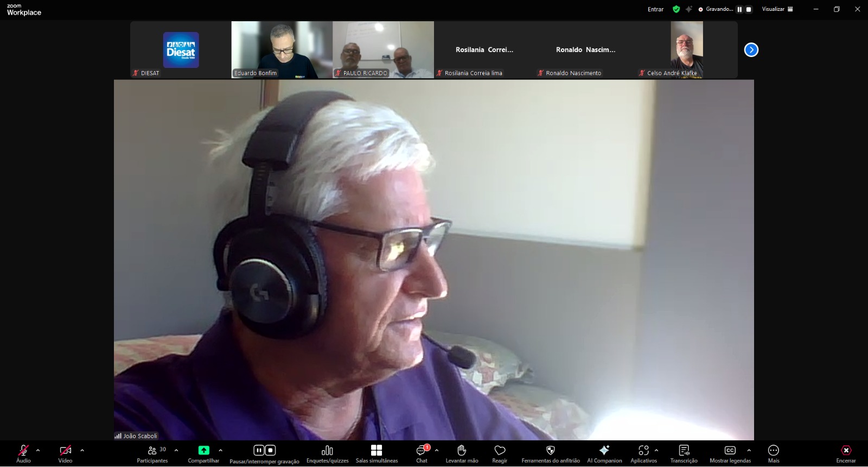The image size is (868, 467).
Task: Select Celso André Klafke video thumbnail
Action: (x=687, y=50)
